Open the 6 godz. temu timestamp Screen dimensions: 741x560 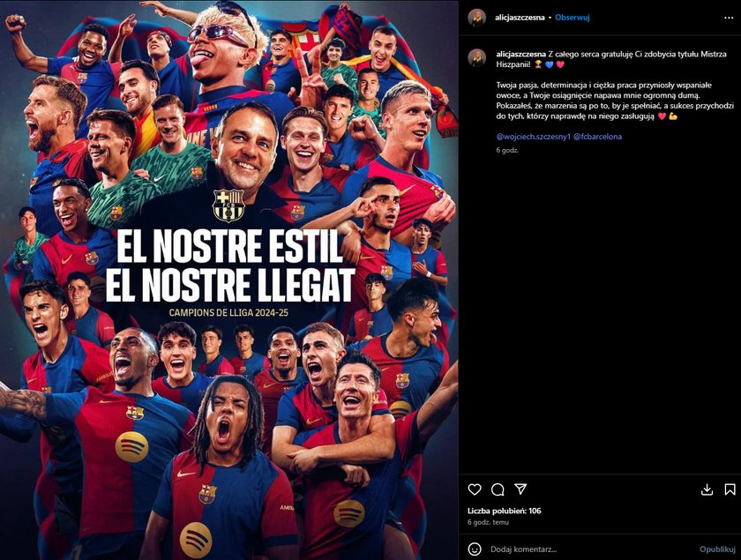(x=488, y=522)
